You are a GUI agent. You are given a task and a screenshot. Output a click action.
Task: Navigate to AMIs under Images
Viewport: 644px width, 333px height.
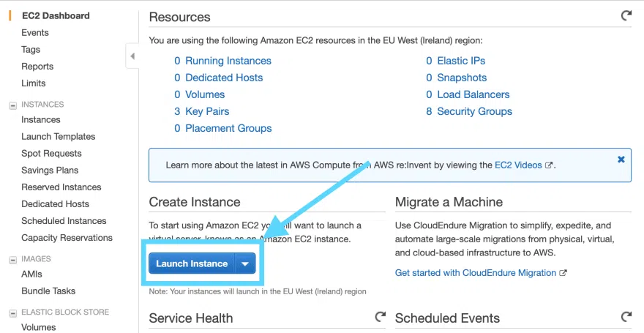[31, 274]
